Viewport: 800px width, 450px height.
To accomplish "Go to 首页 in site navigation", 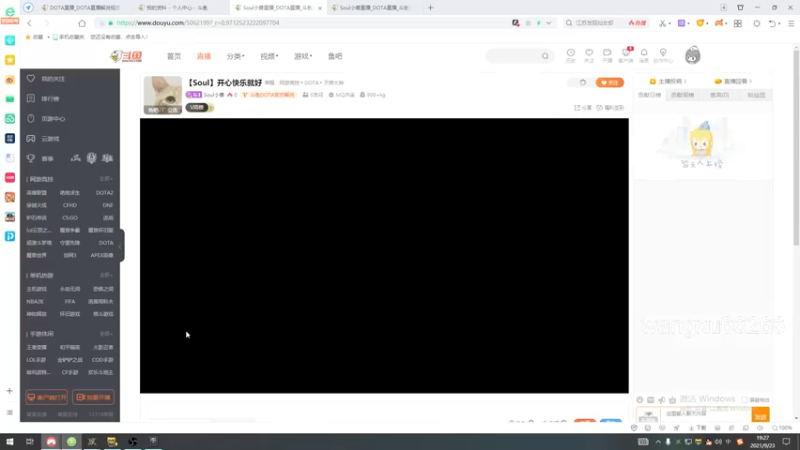I will pos(173,56).
